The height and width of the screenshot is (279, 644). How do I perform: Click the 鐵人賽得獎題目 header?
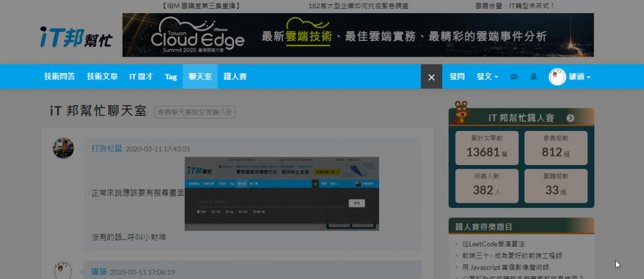521,226
